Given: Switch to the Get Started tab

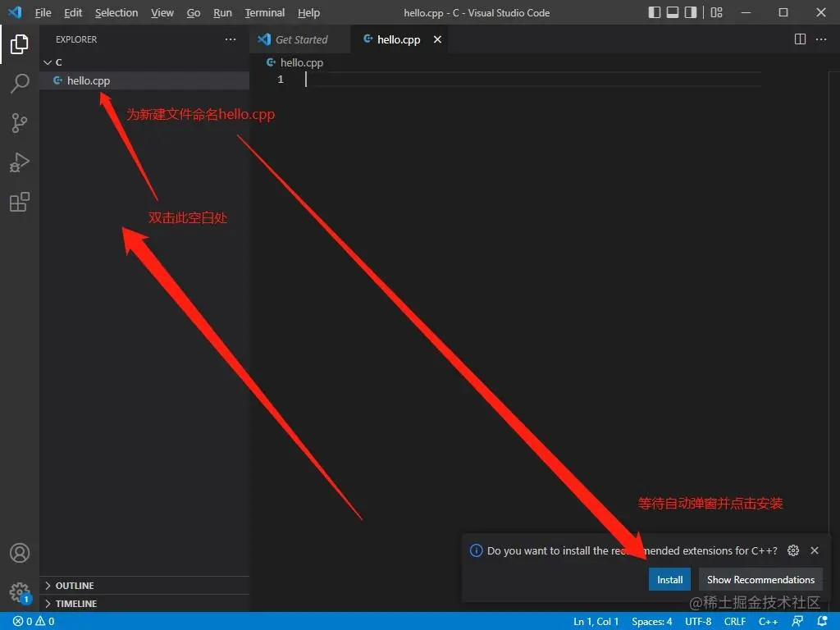Looking at the screenshot, I should click(300, 39).
